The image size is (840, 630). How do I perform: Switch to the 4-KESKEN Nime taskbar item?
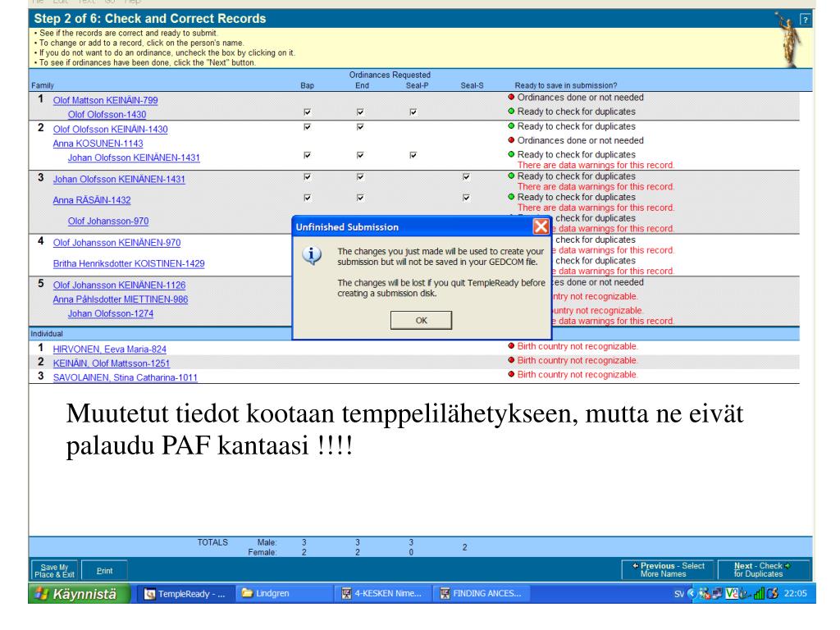[382, 594]
